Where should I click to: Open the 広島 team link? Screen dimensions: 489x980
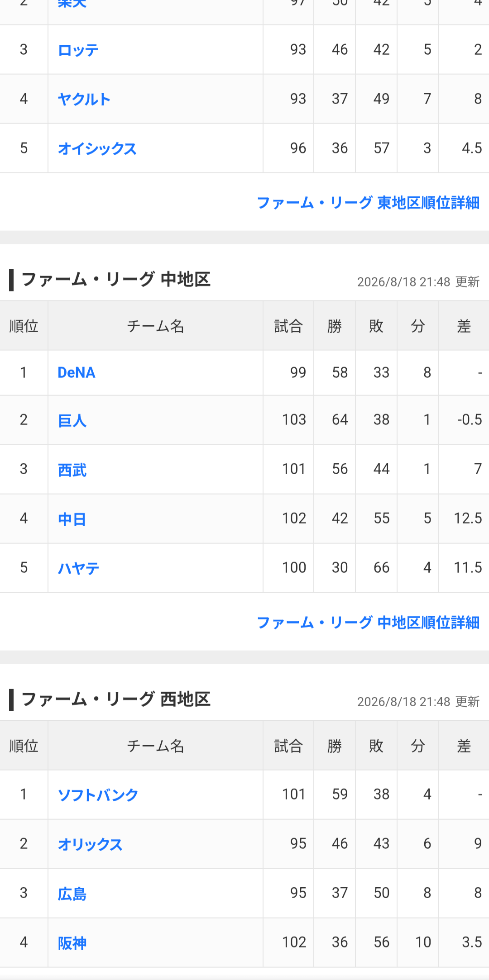72,894
